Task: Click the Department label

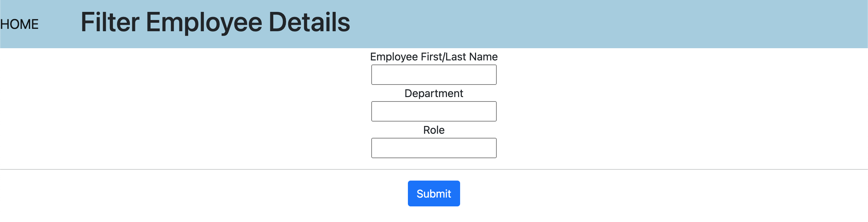Action: (x=434, y=94)
